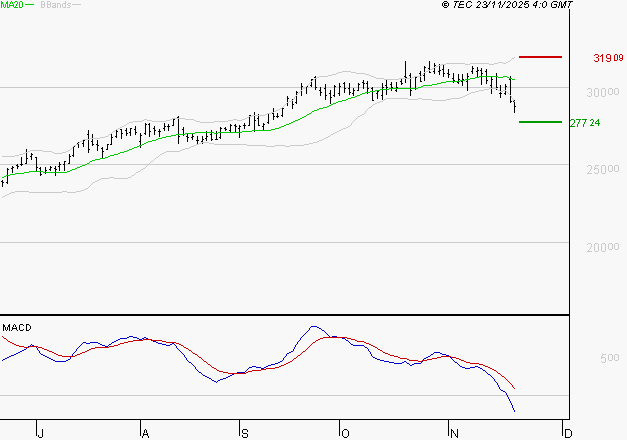Click the 200.00 price axis label

pyautogui.click(x=603, y=248)
